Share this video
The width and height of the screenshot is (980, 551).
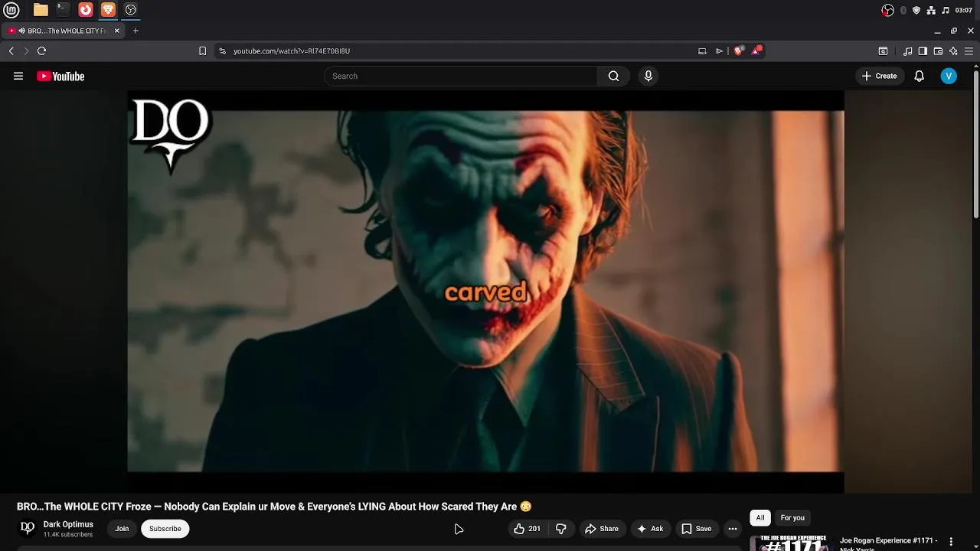602,529
